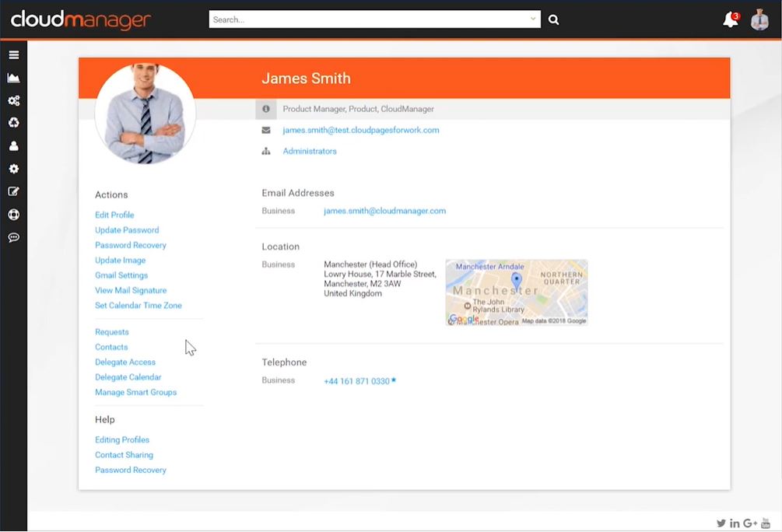Click the org chart icon by Administrators

click(x=266, y=151)
